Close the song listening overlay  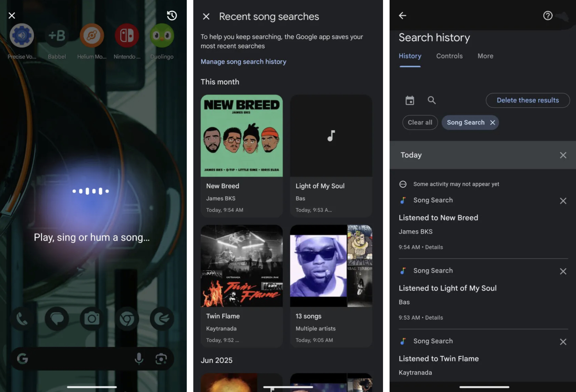12,15
